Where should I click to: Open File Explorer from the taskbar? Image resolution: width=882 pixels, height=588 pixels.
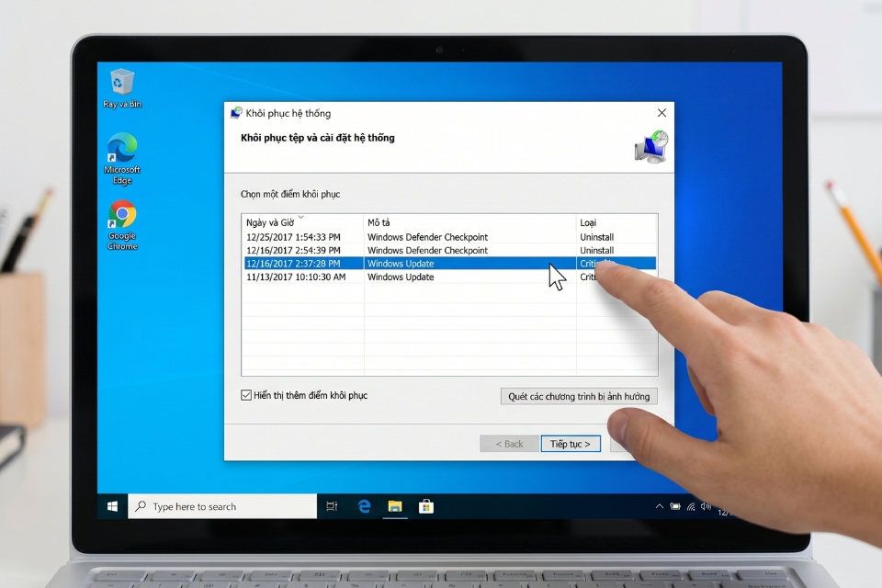395,506
